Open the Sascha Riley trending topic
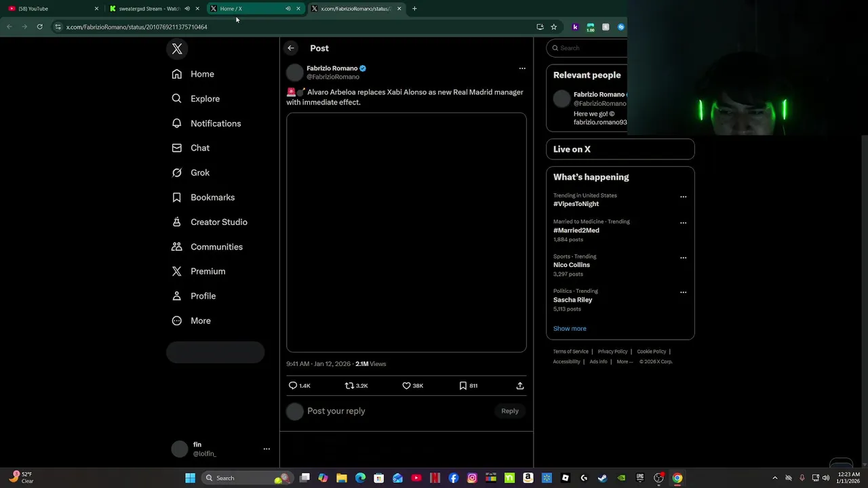The width and height of the screenshot is (868, 488). pos(572,300)
